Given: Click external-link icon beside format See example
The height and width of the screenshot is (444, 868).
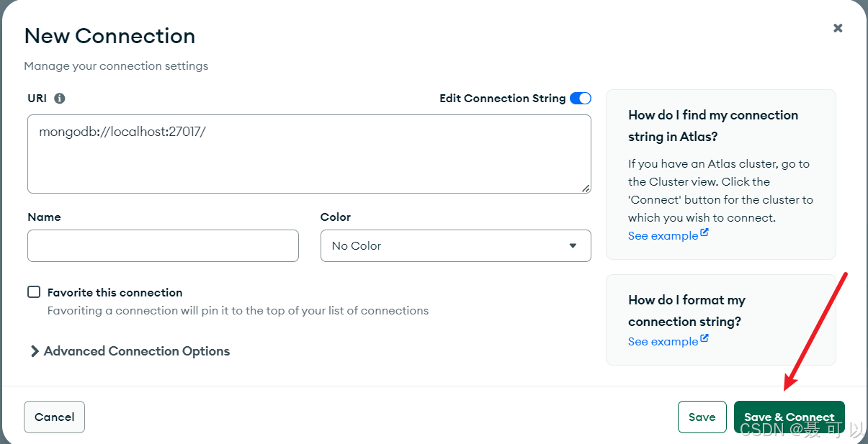Looking at the screenshot, I should [x=704, y=339].
